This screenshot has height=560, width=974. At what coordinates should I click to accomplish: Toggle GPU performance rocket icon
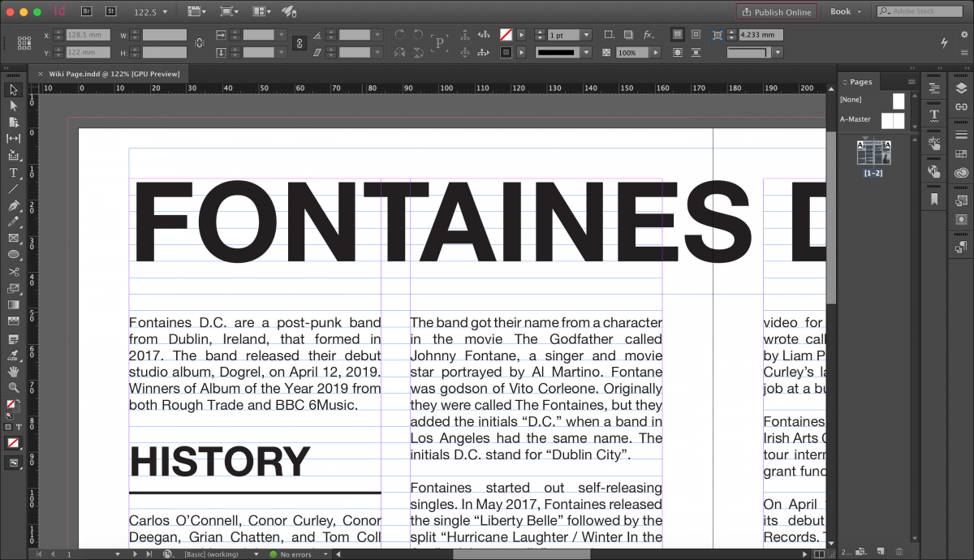pos(289,11)
